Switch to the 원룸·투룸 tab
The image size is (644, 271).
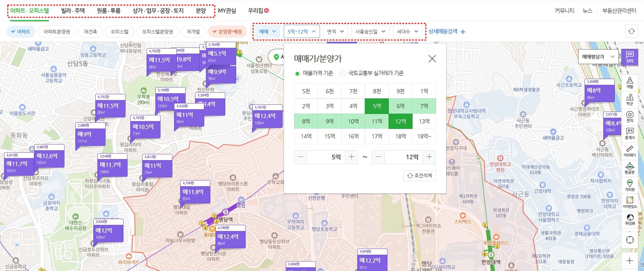109,11
